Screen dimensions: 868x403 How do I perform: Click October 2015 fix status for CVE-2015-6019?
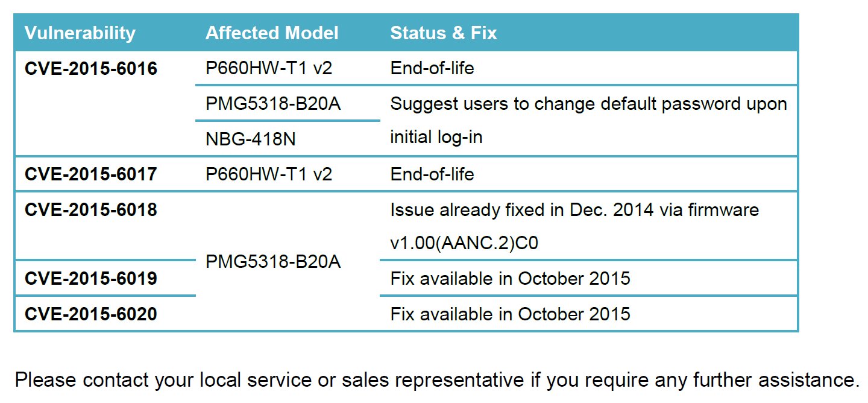tap(510, 279)
